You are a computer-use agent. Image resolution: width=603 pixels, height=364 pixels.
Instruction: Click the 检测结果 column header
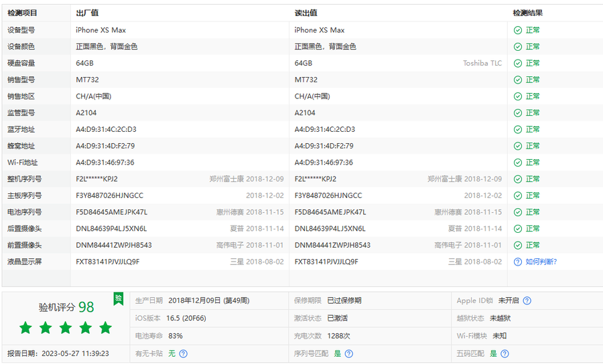(528, 13)
